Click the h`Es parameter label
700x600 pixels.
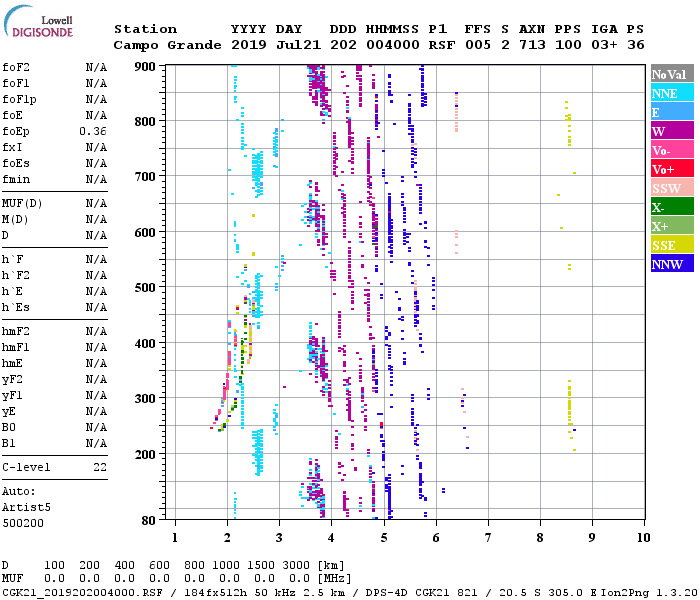[16, 308]
